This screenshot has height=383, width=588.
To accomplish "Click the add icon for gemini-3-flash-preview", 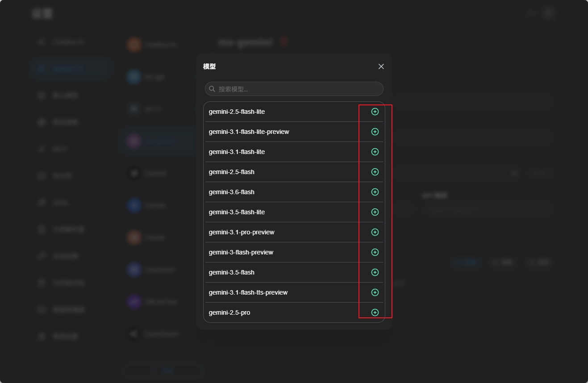I will 375,252.
